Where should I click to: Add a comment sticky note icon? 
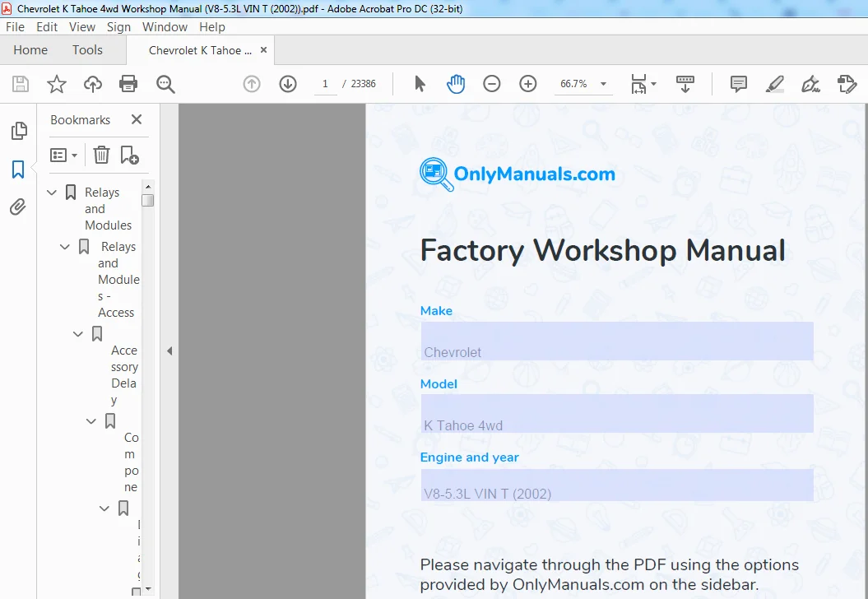tap(739, 84)
